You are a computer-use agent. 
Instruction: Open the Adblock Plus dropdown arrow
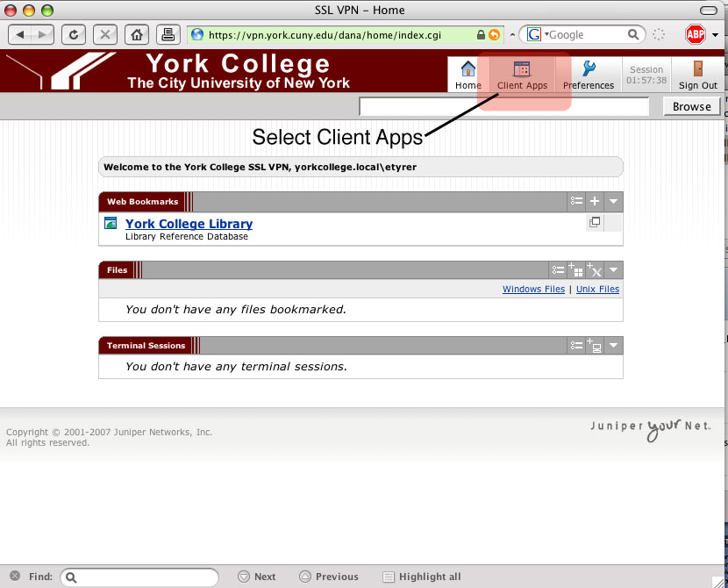click(715, 35)
